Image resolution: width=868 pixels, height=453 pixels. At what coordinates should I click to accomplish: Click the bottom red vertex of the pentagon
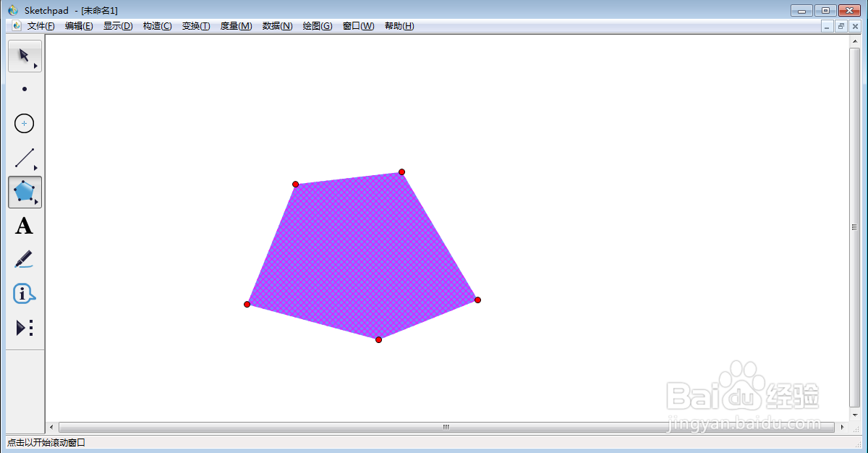coord(378,339)
